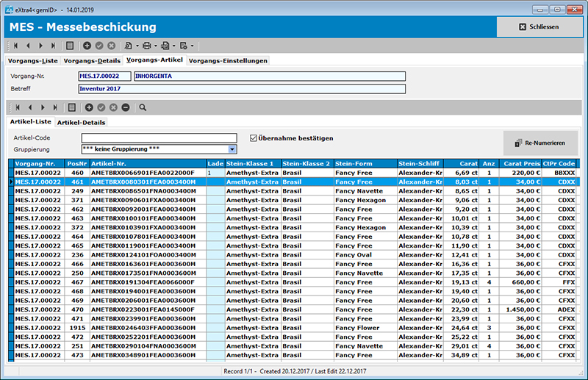Image resolution: width=588 pixels, height=380 pixels.
Task: Click the minus remove icon in article toolbar
Action: (126, 107)
